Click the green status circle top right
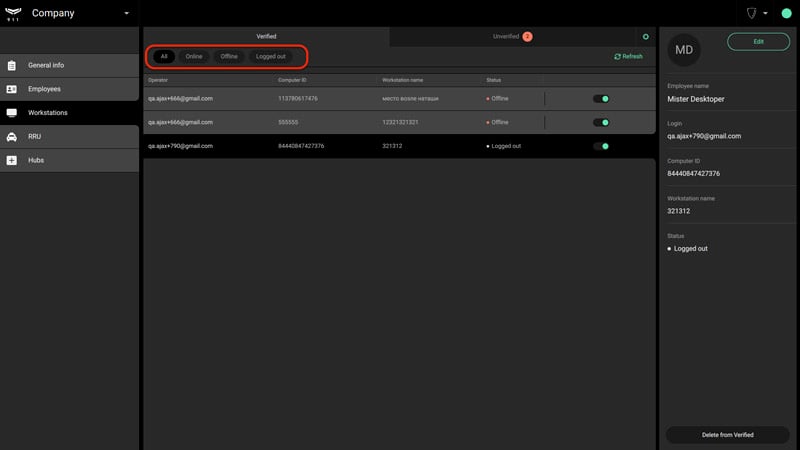The image size is (800, 450). click(786, 13)
